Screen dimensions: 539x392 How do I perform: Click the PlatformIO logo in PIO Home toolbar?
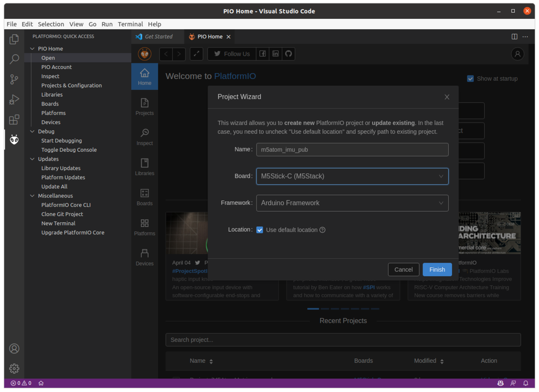145,54
